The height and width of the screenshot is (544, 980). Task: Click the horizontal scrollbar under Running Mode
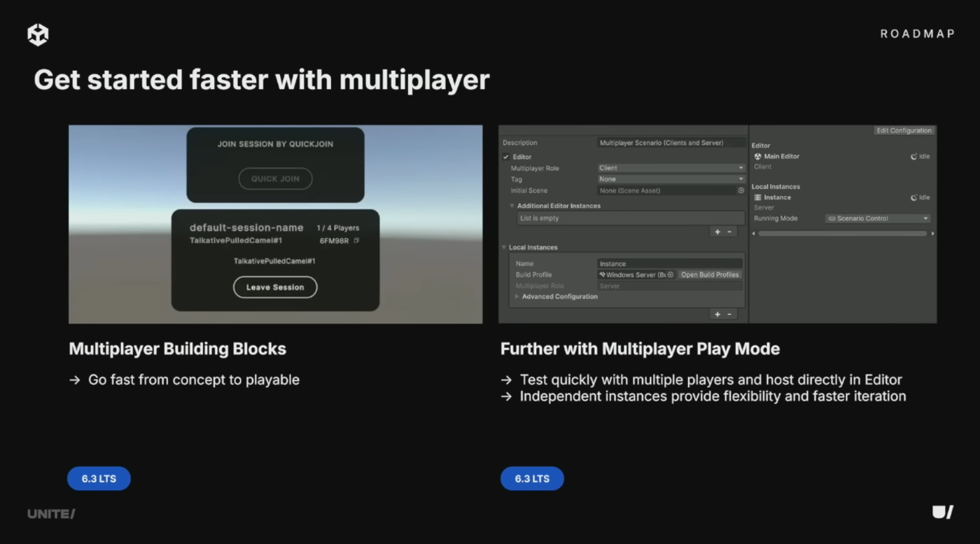(x=843, y=233)
